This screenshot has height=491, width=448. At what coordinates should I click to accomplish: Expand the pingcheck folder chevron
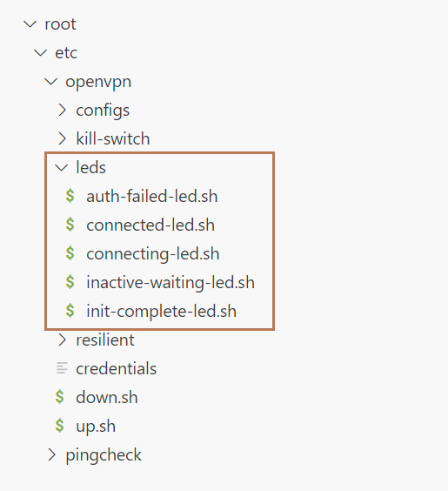coord(52,454)
